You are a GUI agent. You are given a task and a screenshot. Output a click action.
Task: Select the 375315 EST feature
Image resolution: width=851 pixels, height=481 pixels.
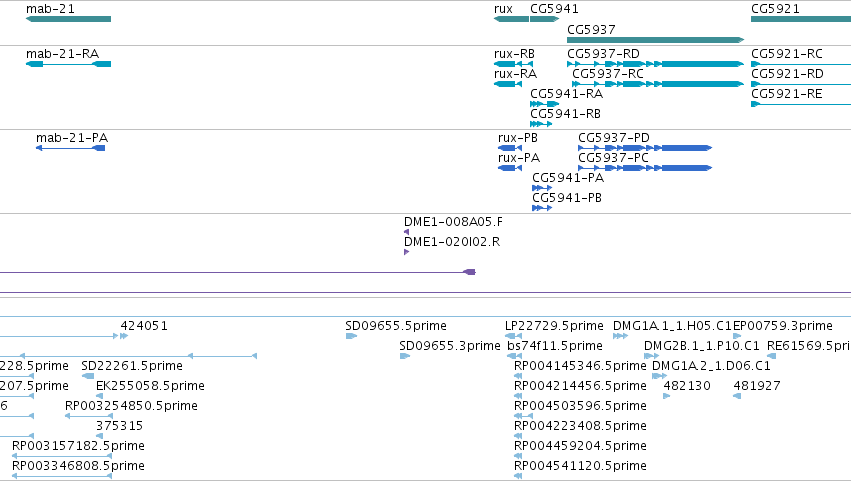(99, 436)
